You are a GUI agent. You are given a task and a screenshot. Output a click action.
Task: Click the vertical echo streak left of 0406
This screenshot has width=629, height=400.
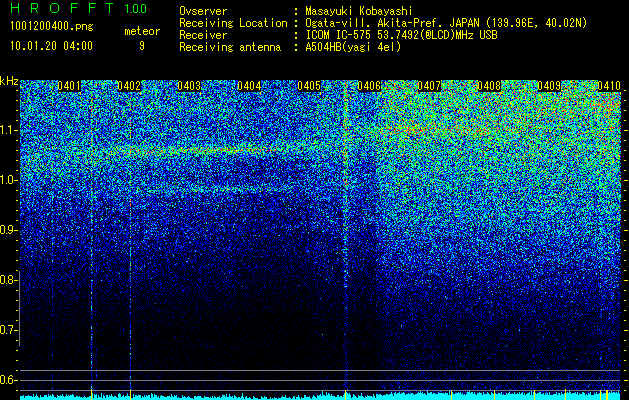(x=345, y=237)
